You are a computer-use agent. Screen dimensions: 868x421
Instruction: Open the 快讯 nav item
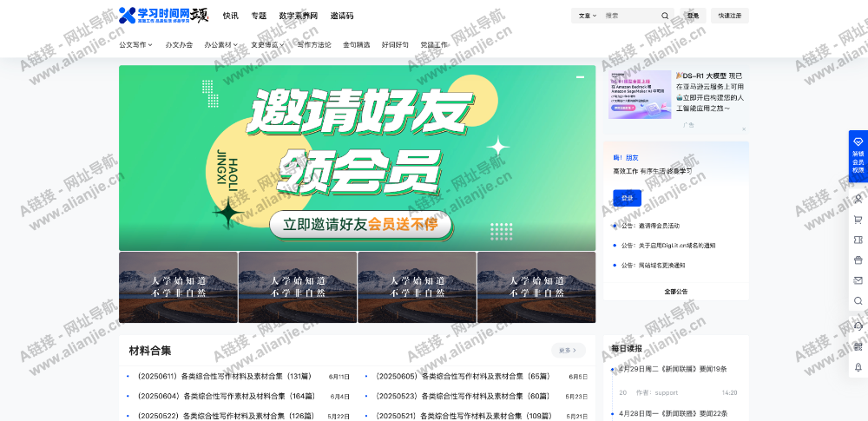230,16
